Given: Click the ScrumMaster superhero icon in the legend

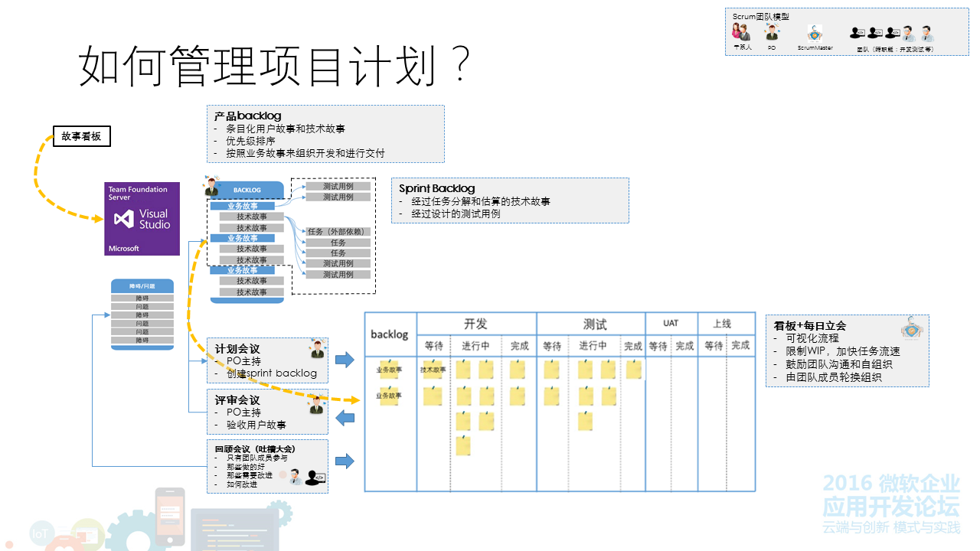Looking at the screenshot, I should pyautogui.click(x=815, y=33).
